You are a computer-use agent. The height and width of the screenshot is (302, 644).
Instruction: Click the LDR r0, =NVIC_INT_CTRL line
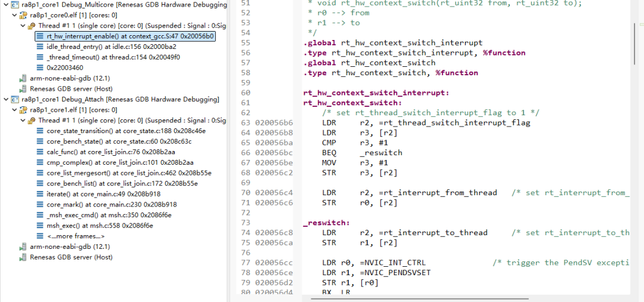tap(374, 263)
